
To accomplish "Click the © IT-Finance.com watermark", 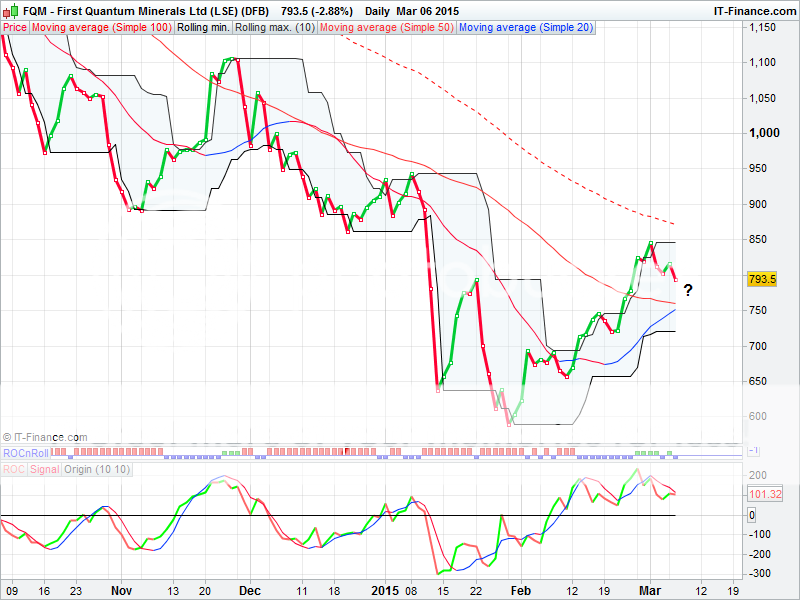I will pyautogui.click(x=45, y=437).
